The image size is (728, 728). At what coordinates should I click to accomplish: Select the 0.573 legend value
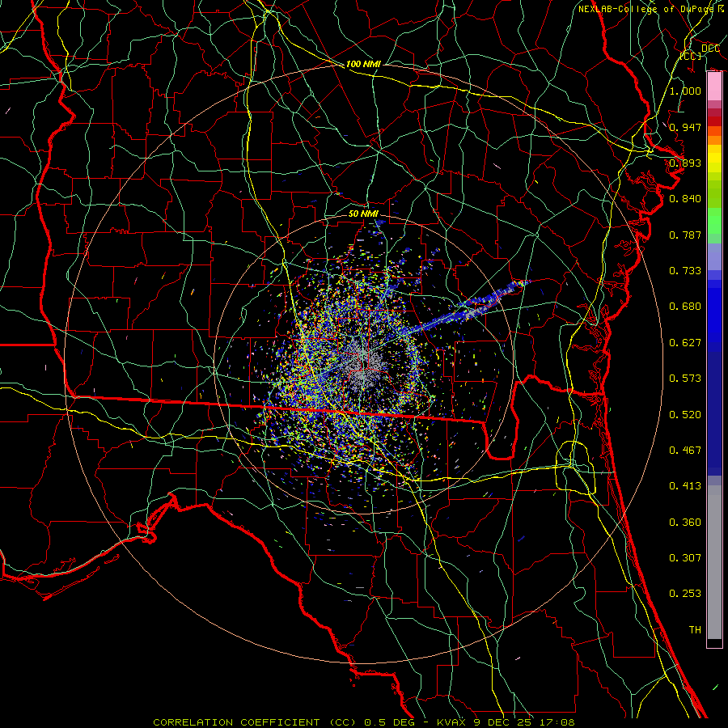tap(685, 379)
